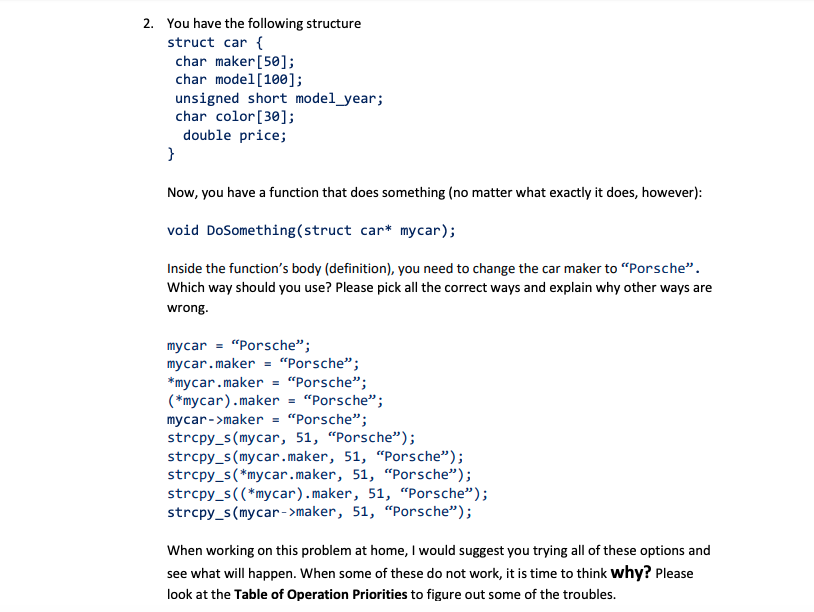Select the (*mycar).maker assignment line
The width and height of the screenshot is (814, 612).
pyautogui.click(x=275, y=400)
